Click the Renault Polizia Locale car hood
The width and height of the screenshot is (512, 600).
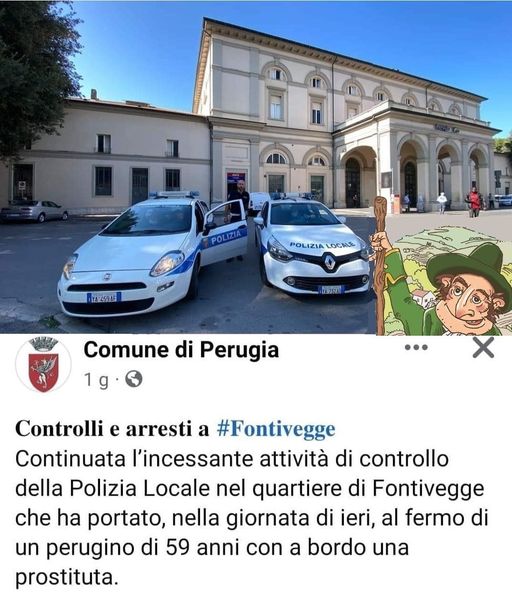coord(315,239)
